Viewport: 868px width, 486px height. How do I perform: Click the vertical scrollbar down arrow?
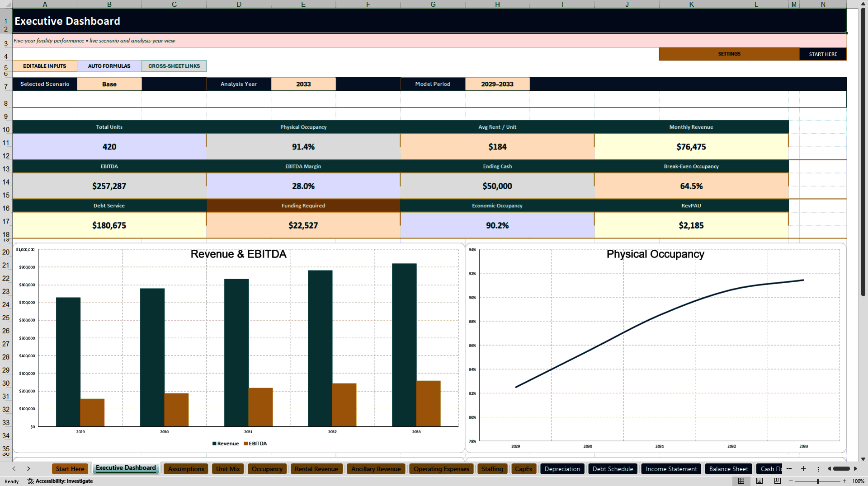(x=863, y=459)
